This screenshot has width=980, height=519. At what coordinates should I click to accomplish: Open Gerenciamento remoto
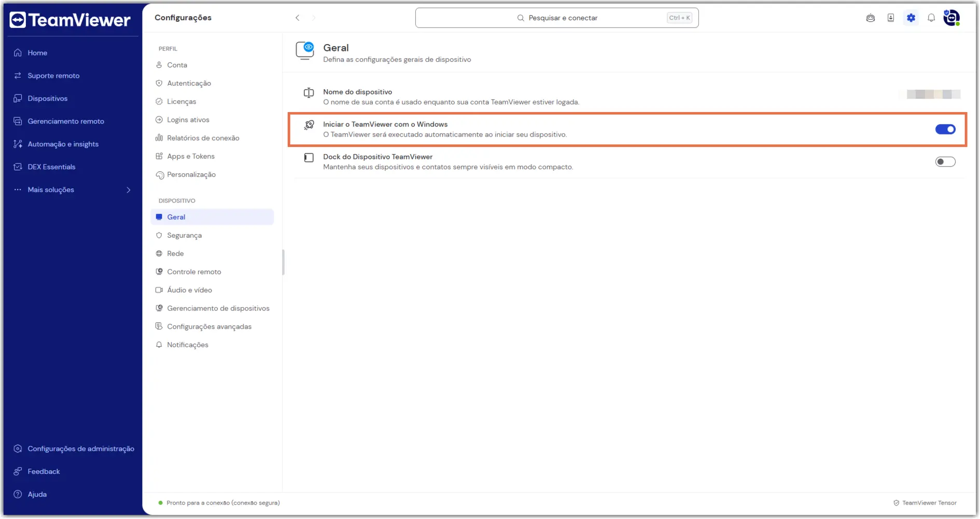(66, 121)
